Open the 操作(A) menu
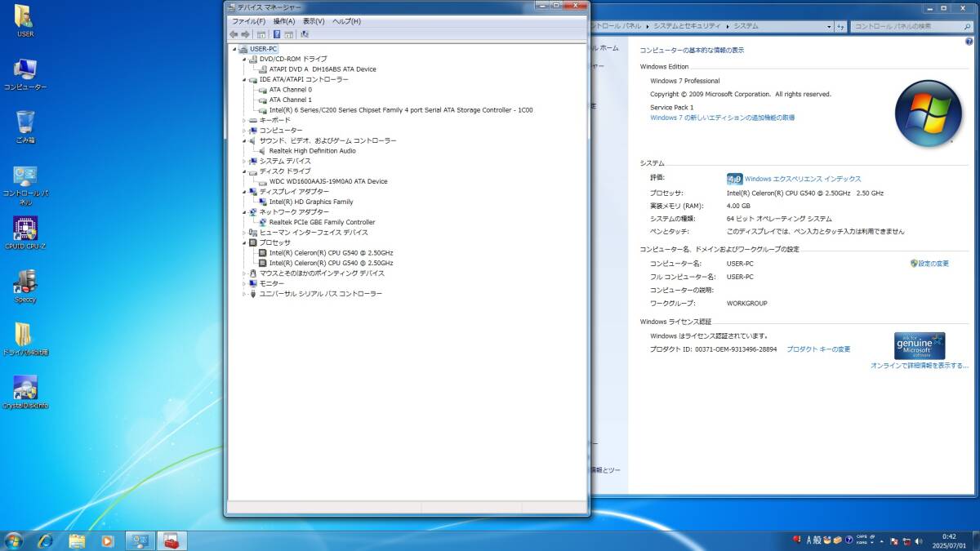980x551 pixels. pos(284,21)
